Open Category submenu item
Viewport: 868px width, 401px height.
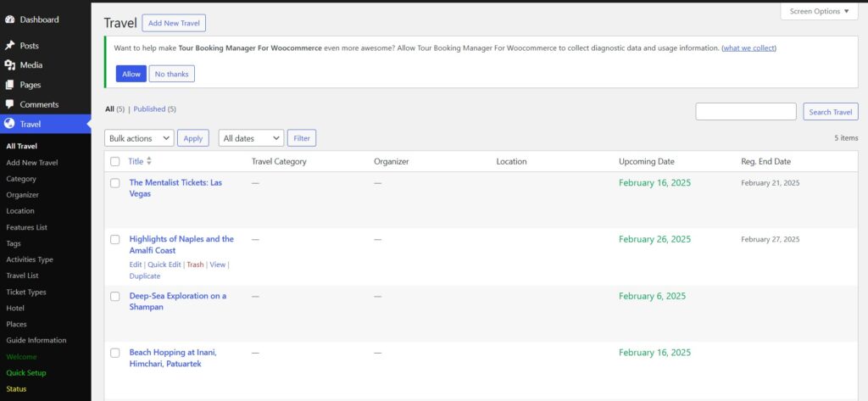[x=21, y=179]
